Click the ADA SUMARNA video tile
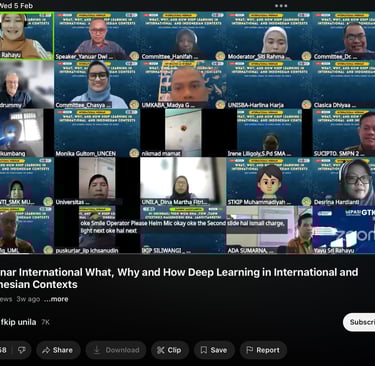The width and height of the screenshot is (375, 366). coord(269,230)
